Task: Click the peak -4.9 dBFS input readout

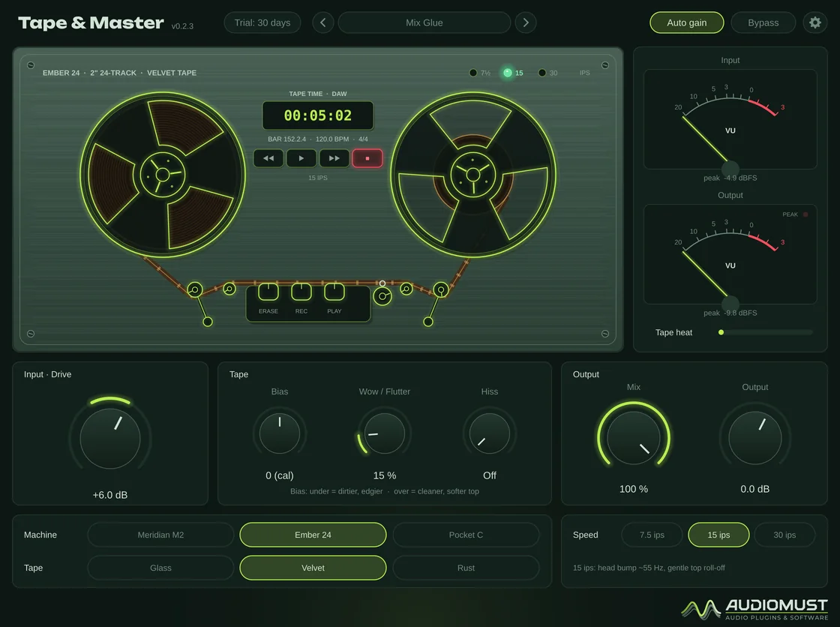Action: (730, 178)
